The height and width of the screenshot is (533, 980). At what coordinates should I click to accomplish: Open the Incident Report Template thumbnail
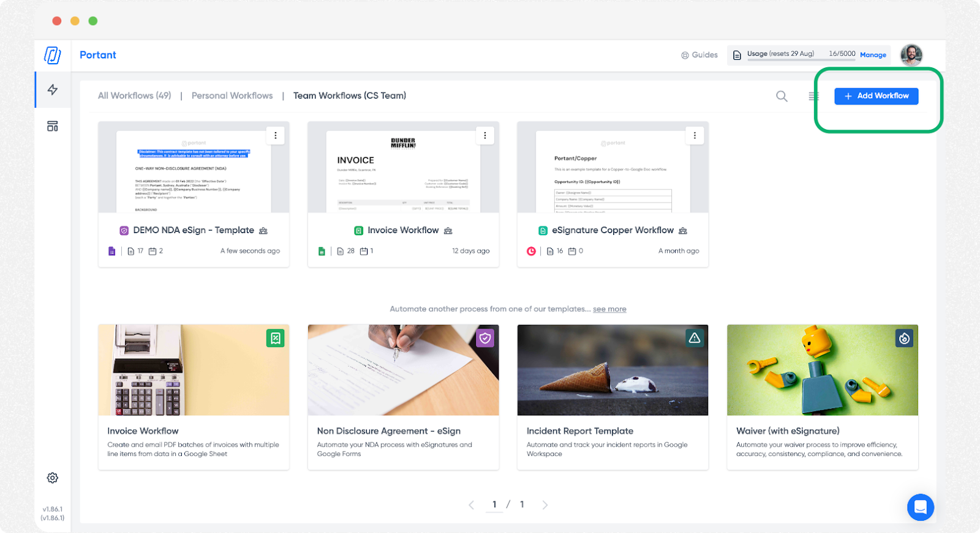612,370
